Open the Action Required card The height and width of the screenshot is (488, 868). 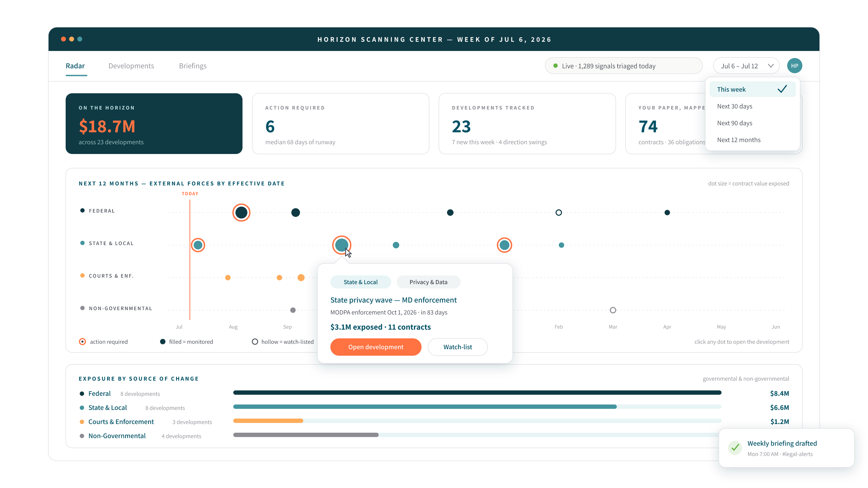click(341, 124)
